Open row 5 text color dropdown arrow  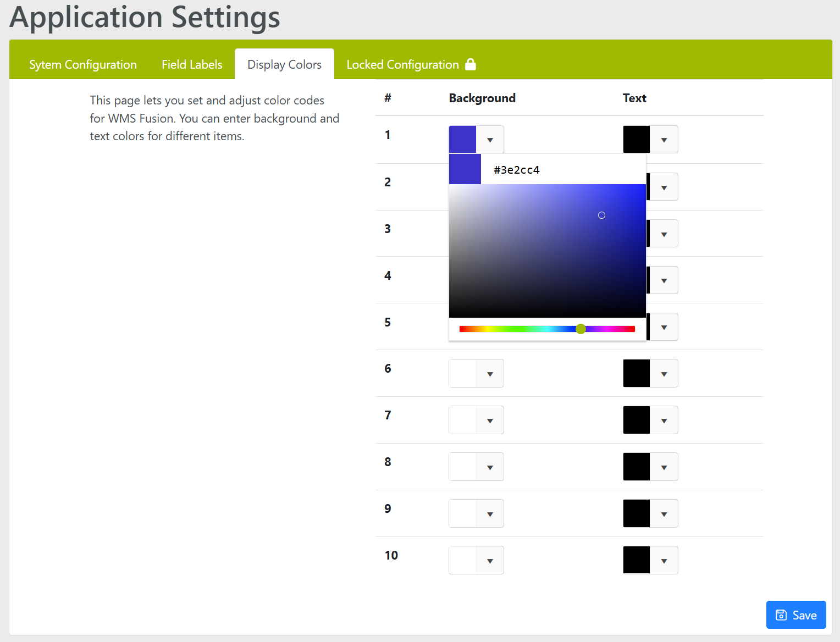[x=664, y=327]
